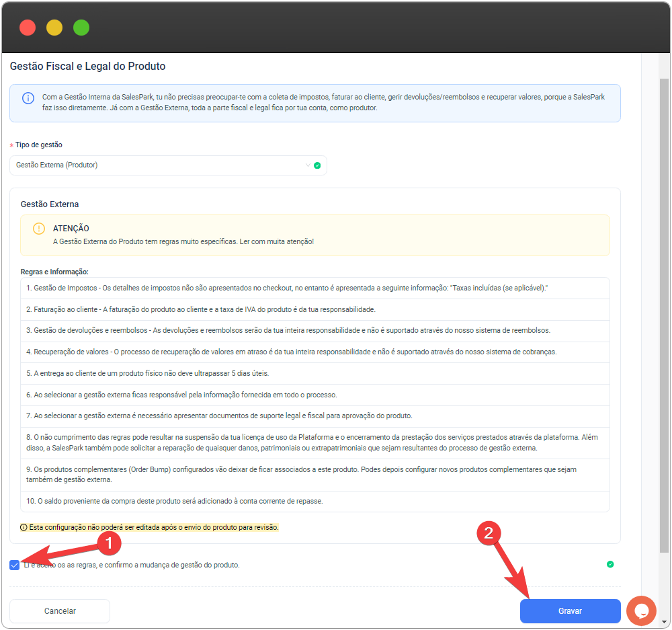This screenshot has height=630, width=672.
Task: Click green check icon in Tipo de gestão field
Action: point(317,165)
